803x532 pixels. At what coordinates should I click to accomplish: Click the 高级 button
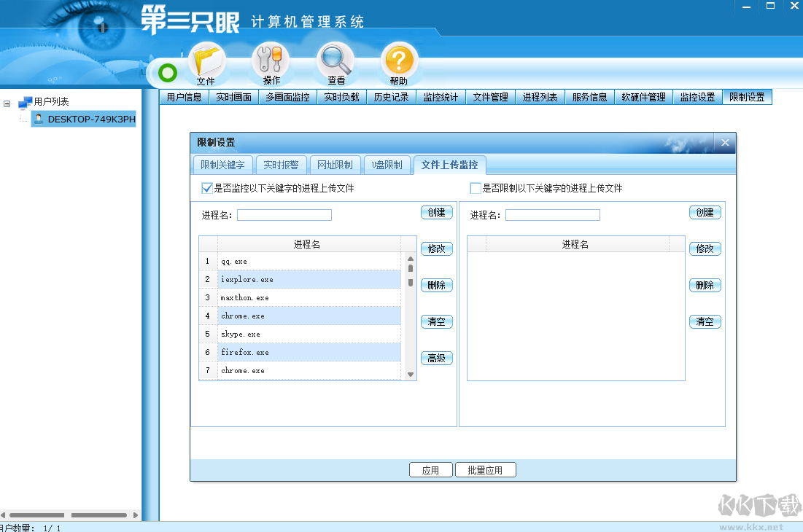click(x=436, y=358)
